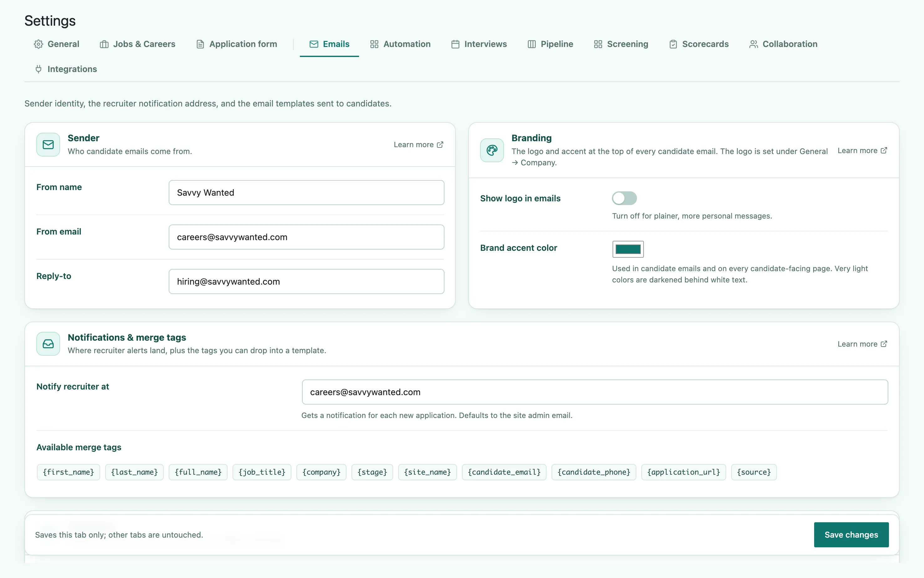Click the Show logo in emails label
This screenshot has width=924, height=578.
click(520, 199)
